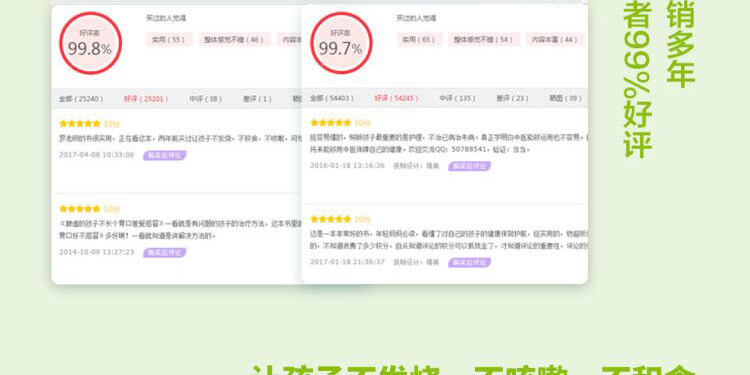Select the 好评(25201) tab in left panel
Viewport: 750px width, 375px height.
tap(146, 99)
